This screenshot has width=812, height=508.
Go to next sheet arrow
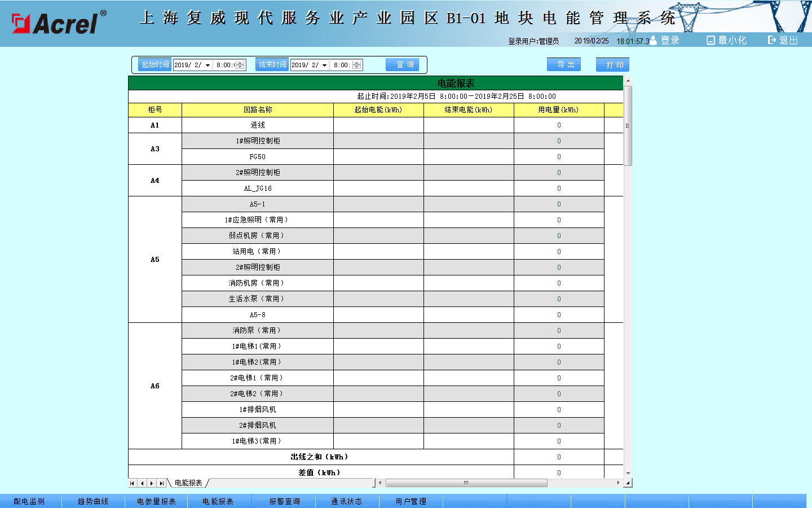(152, 483)
